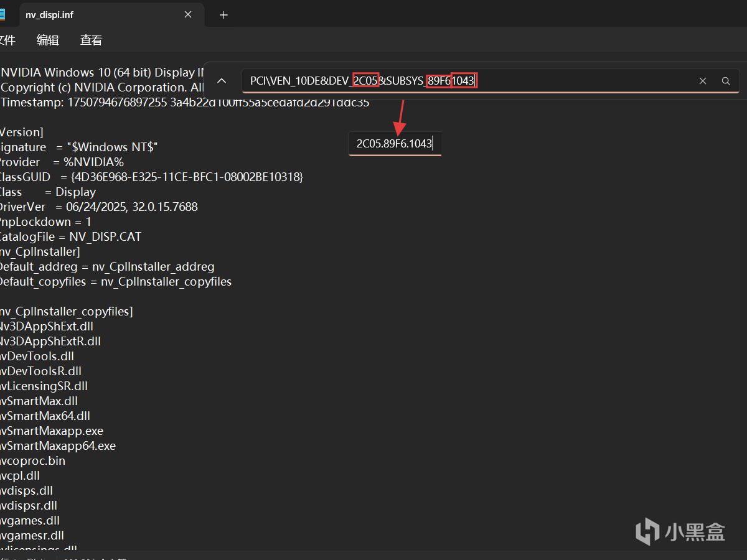Click the Copyright (c) NVIDIA Corporation line
The image size is (747, 560).
(x=102, y=87)
